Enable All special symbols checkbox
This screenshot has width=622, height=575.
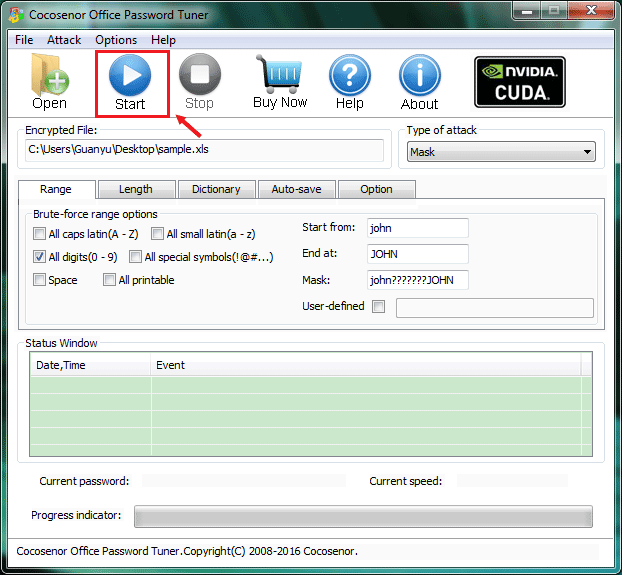pos(135,257)
